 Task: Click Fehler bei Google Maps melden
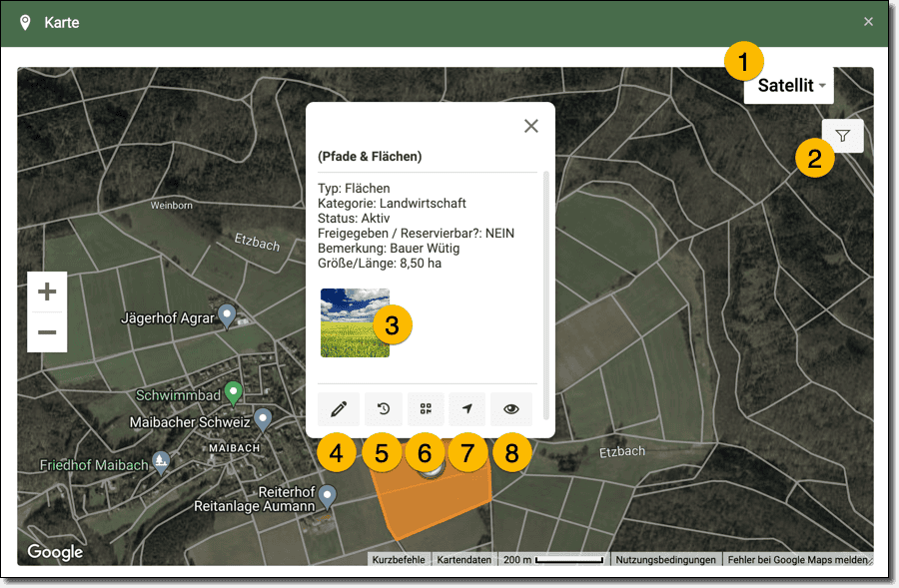click(x=798, y=560)
